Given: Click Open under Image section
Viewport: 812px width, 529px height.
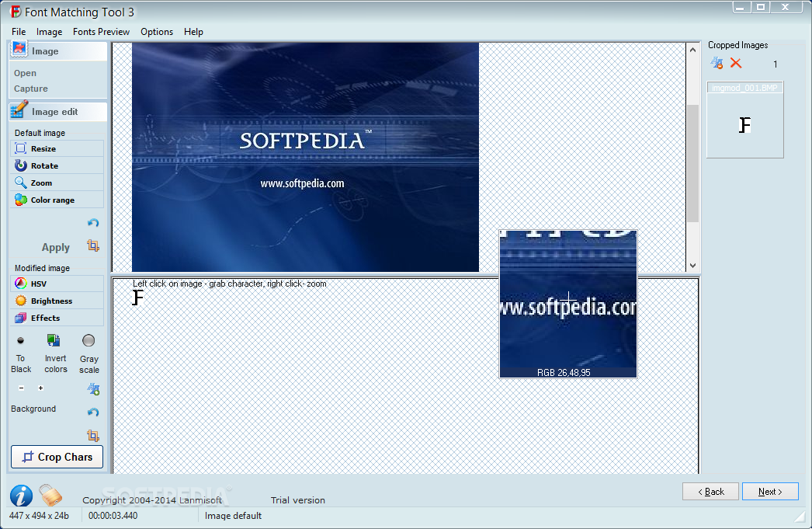Looking at the screenshot, I should pos(25,73).
